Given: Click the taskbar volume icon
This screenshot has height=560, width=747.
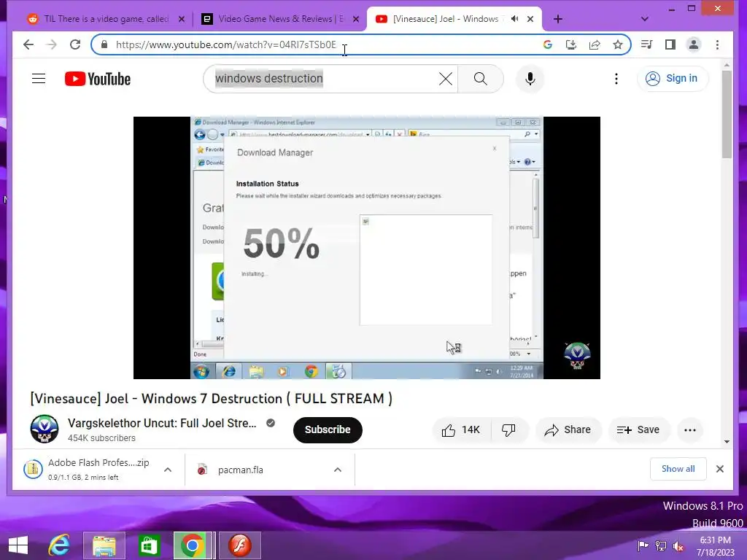Looking at the screenshot, I should pyautogui.click(x=678, y=545).
